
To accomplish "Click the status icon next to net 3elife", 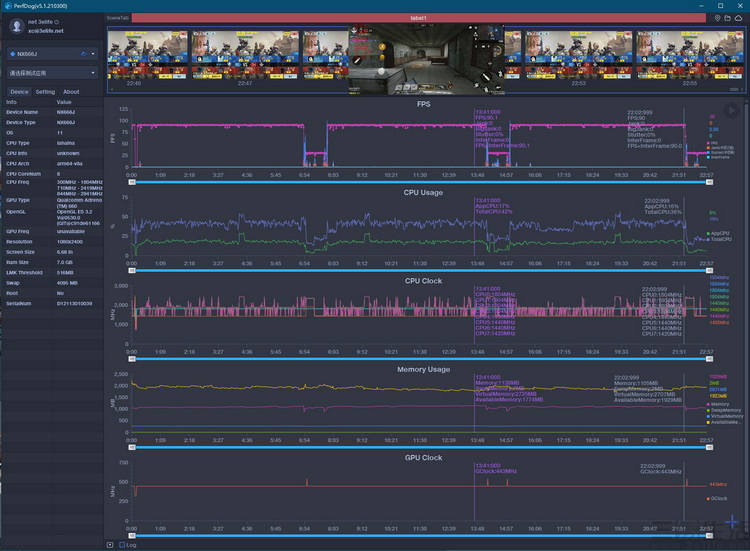I will click(56, 22).
